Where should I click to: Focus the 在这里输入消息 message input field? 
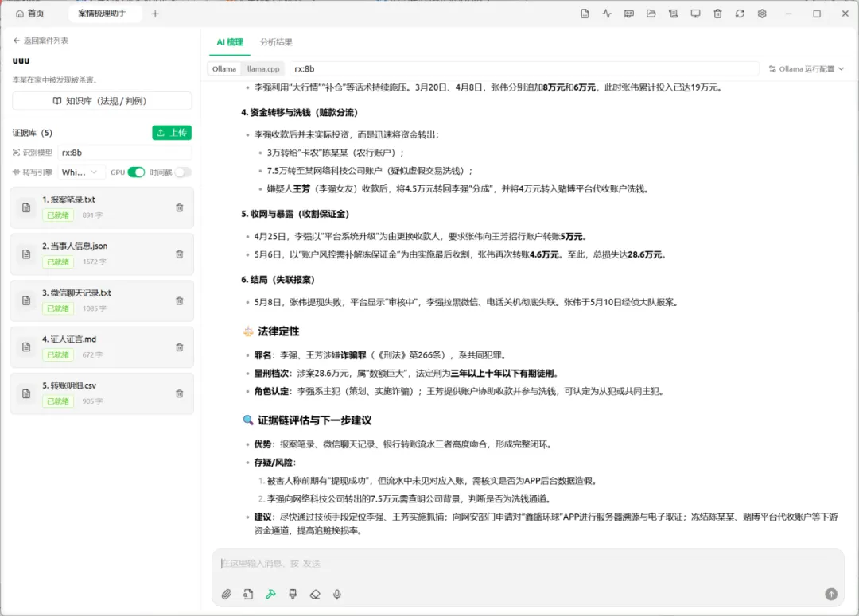pyautogui.click(x=528, y=564)
